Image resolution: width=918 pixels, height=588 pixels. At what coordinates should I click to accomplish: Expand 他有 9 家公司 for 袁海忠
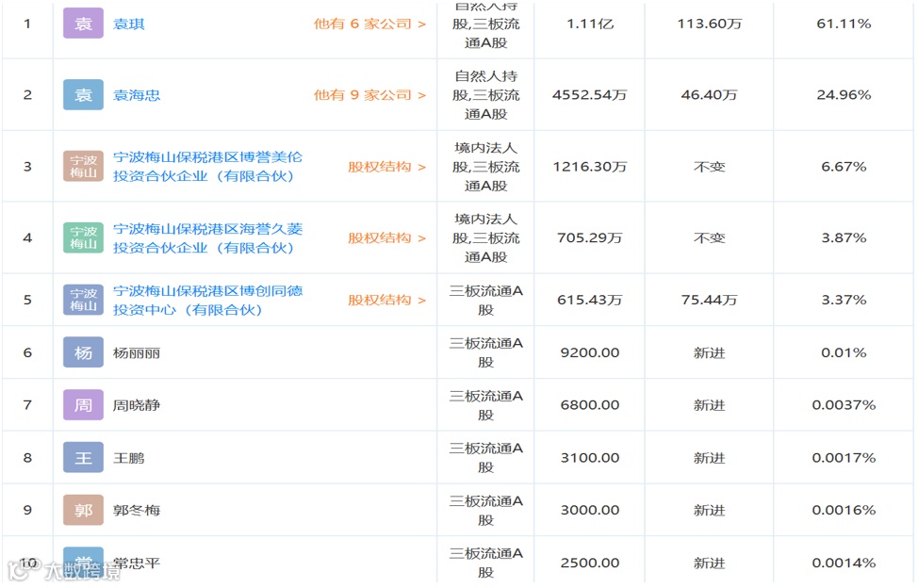pyautogui.click(x=369, y=95)
